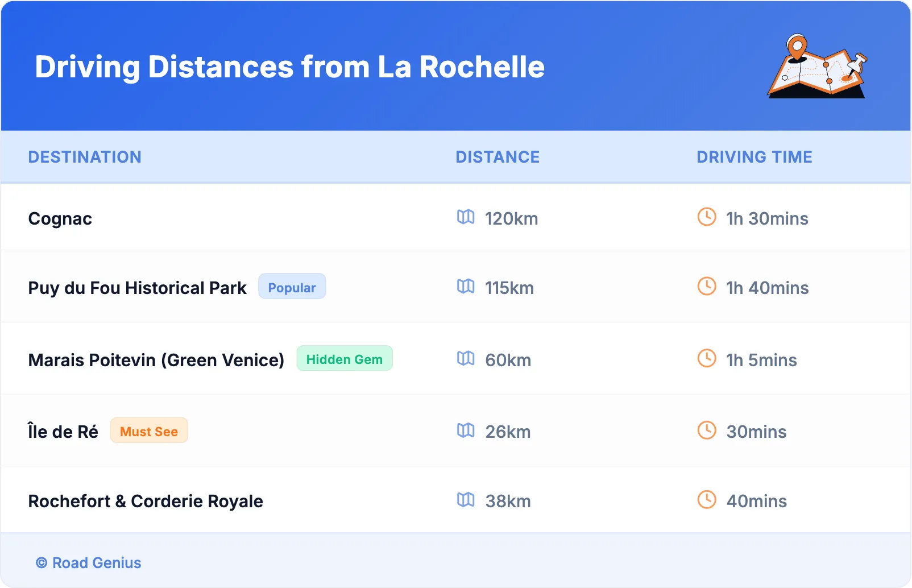Click the clock icon beside 1h 5mins

(x=707, y=358)
